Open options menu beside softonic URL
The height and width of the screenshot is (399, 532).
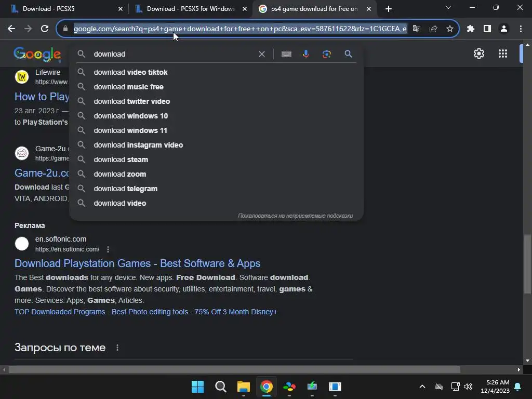click(x=108, y=249)
